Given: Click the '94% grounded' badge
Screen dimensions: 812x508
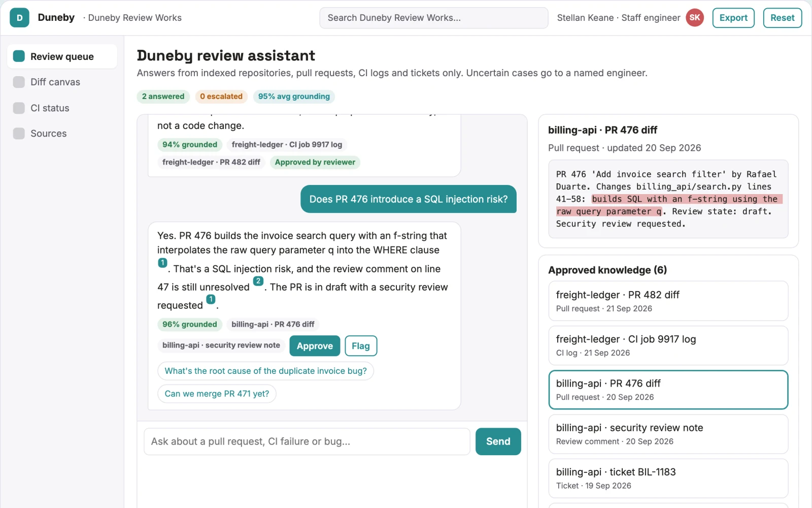Looking at the screenshot, I should click(x=189, y=144).
